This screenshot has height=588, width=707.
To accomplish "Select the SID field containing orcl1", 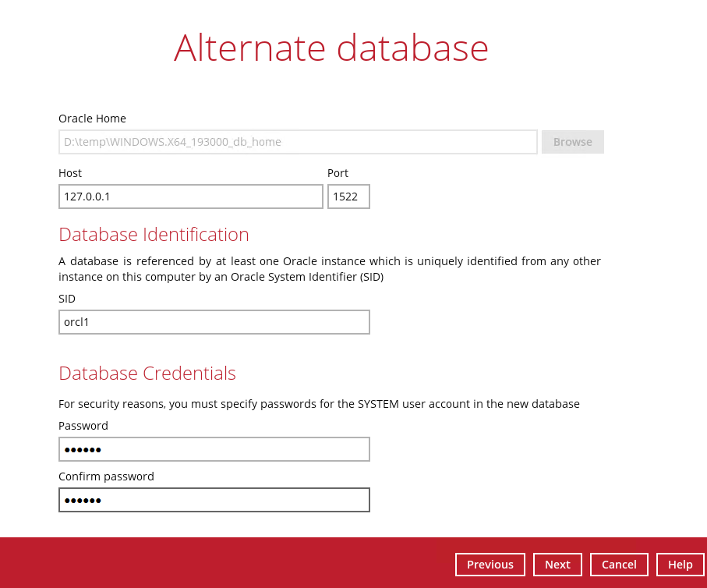I will tap(214, 322).
